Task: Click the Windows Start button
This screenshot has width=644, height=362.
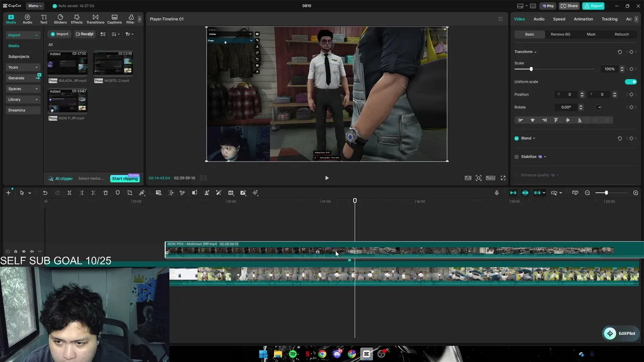Action: click(x=263, y=354)
